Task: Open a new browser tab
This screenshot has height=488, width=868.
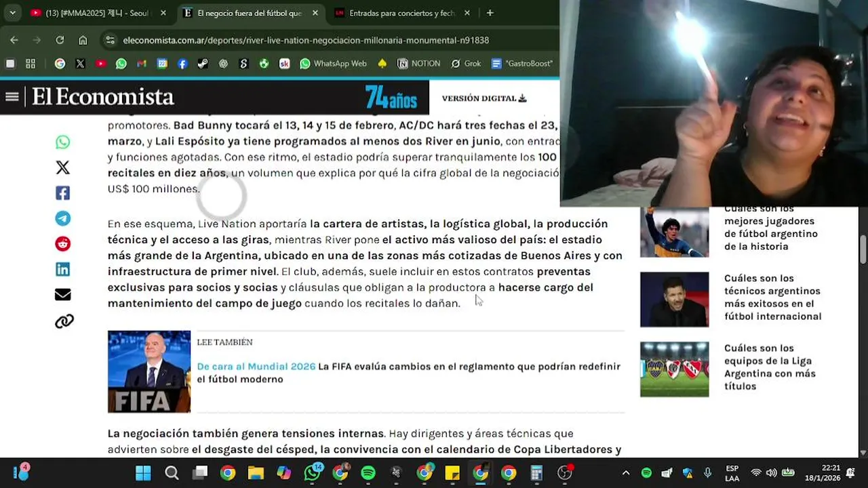Action: coord(490,13)
